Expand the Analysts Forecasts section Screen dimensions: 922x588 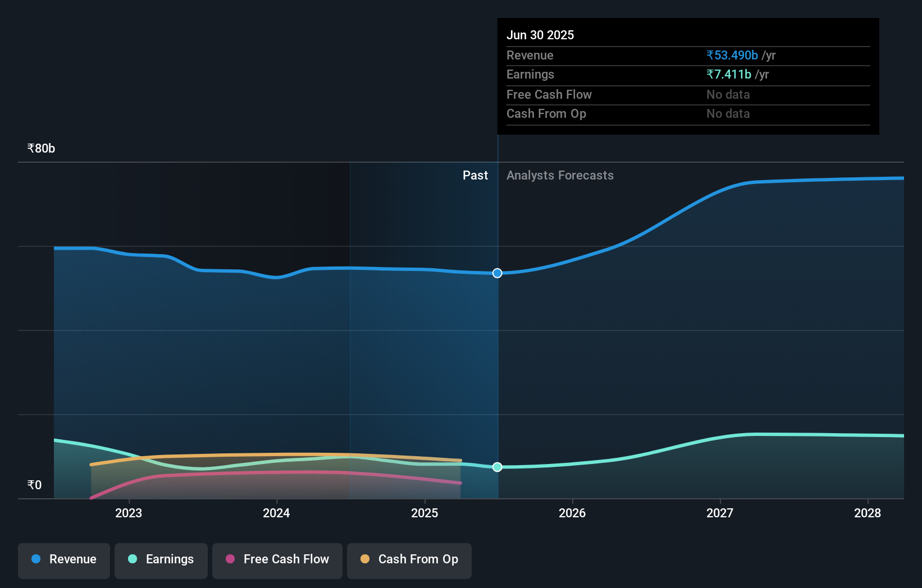click(x=560, y=175)
